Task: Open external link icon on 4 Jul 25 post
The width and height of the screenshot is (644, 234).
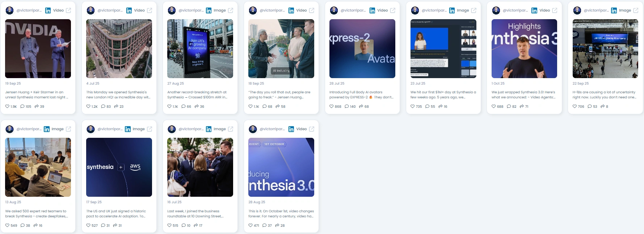Action: [150, 10]
